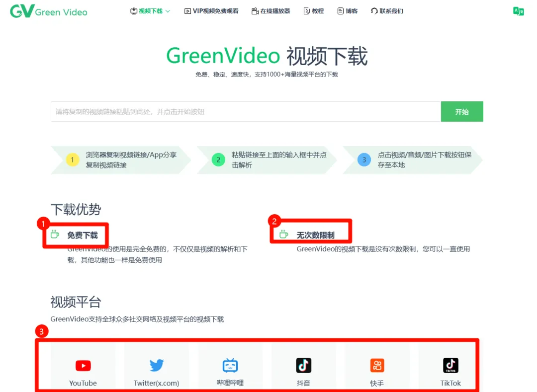Click the green 开始 button
The height and width of the screenshot is (392, 537).
(462, 111)
